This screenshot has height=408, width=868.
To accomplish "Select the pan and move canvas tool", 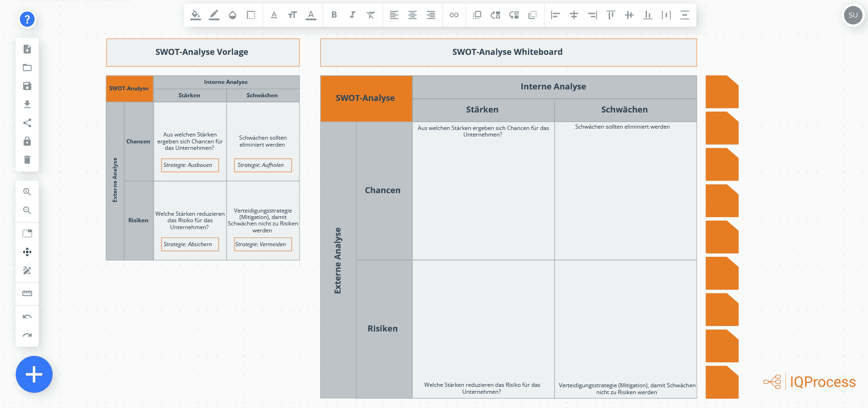I will pos(27,252).
